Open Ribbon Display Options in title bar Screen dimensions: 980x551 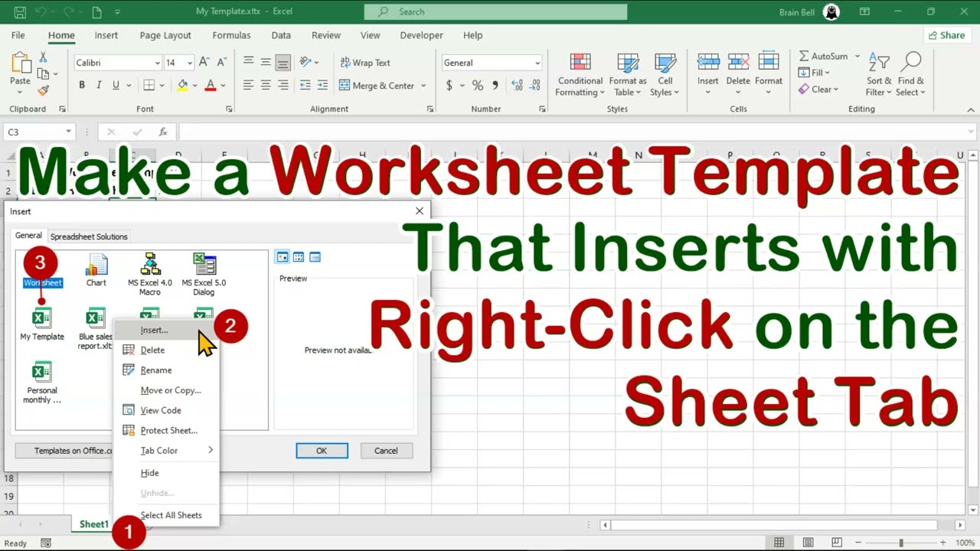coord(864,11)
